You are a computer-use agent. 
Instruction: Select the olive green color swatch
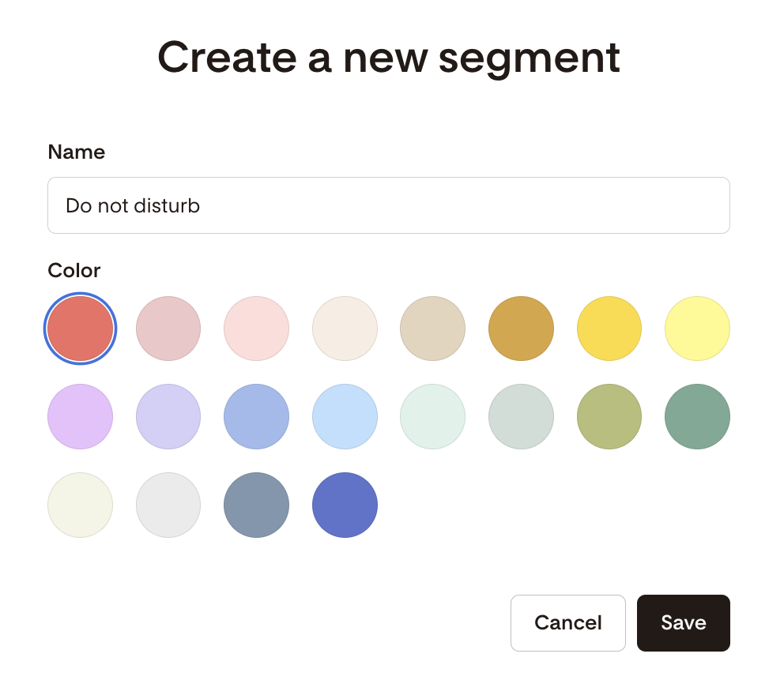(609, 416)
